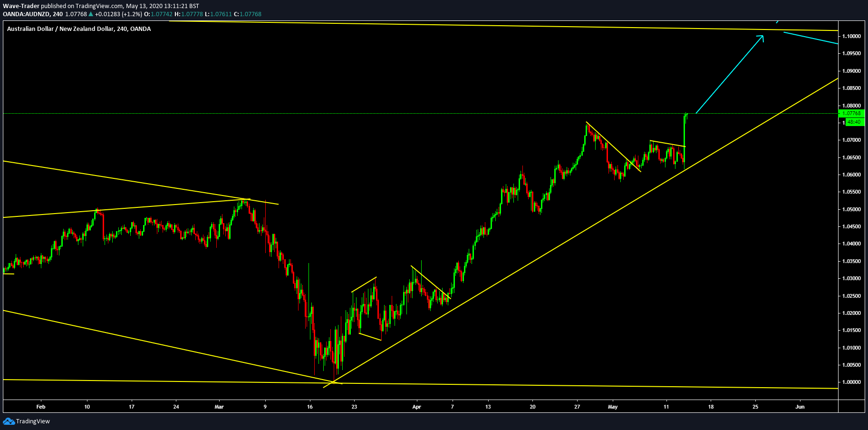Click the Jun label on time axis
The width and height of the screenshot is (868, 430).
coord(800,407)
